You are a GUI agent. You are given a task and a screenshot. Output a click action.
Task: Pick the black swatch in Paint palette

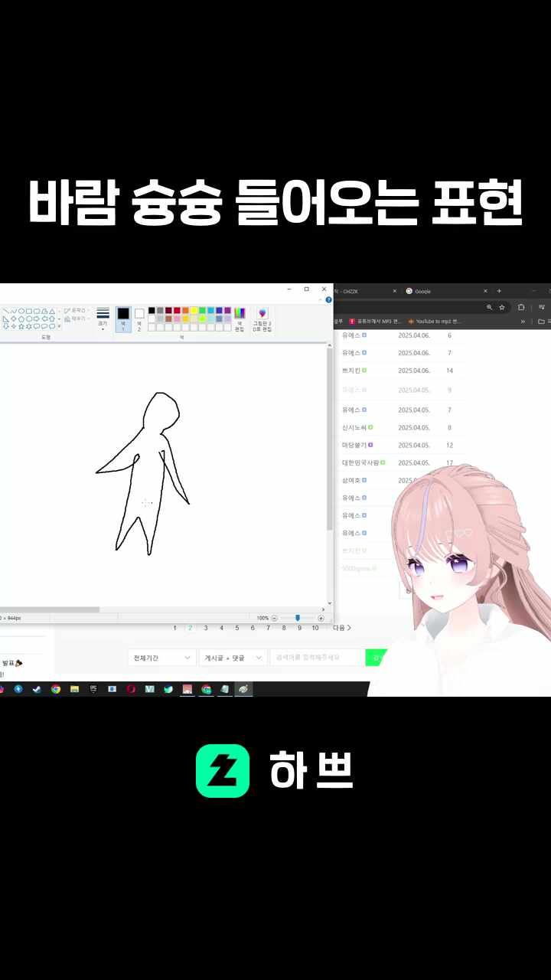(x=152, y=311)
